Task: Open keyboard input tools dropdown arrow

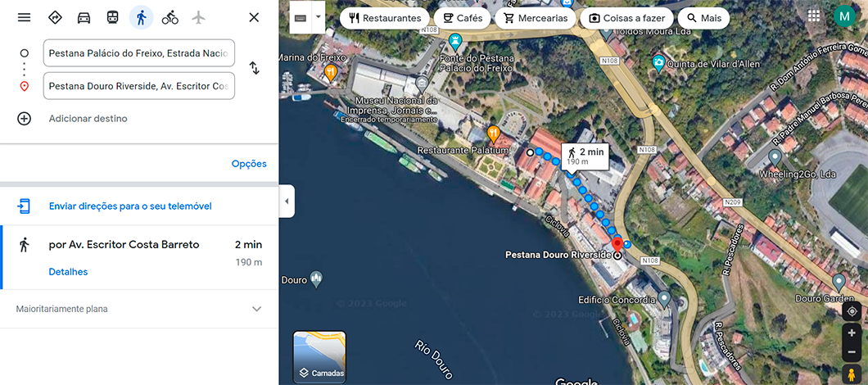Action: (x=319, y=16)
